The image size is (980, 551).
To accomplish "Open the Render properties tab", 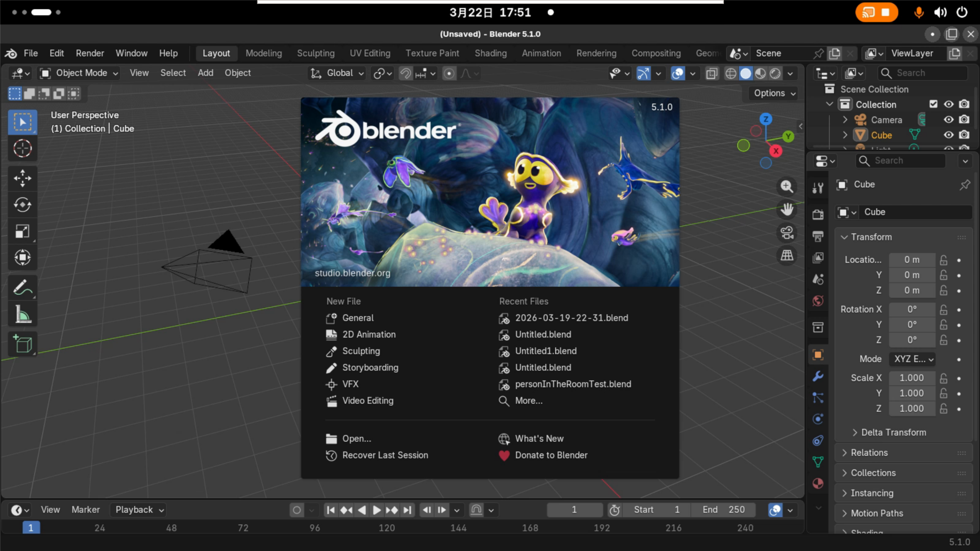I will pos(818,214).
